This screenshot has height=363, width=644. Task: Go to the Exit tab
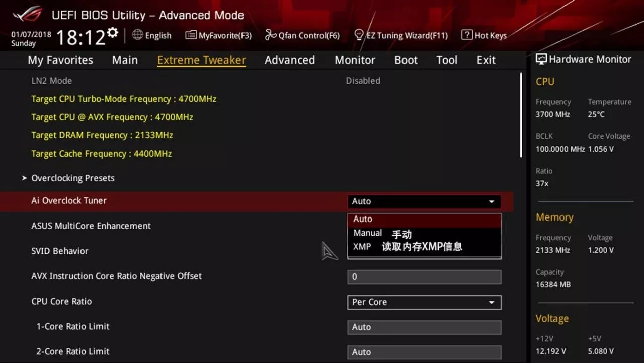tap(486, 60)
